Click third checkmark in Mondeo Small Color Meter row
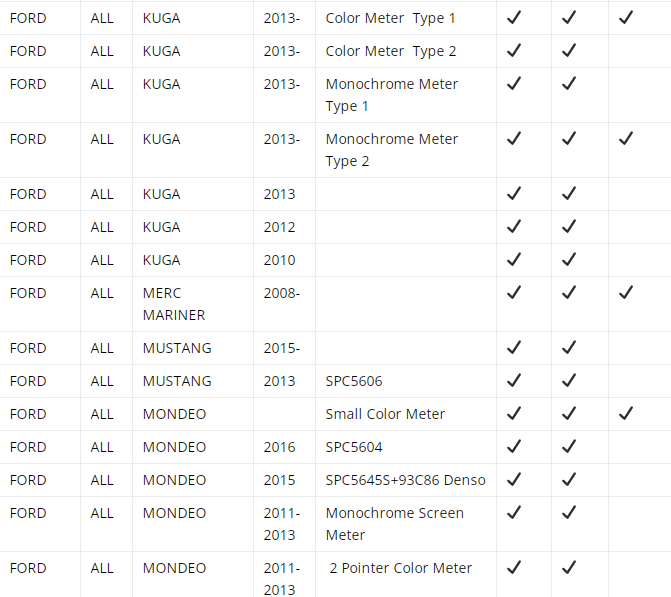671x597 pixels. click(x=625, y=414)
